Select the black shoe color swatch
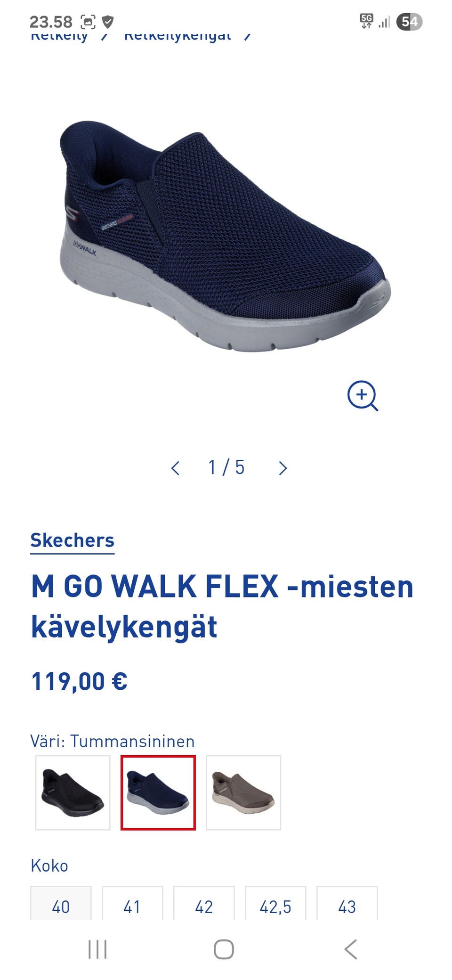 click(x=73, y=792)
